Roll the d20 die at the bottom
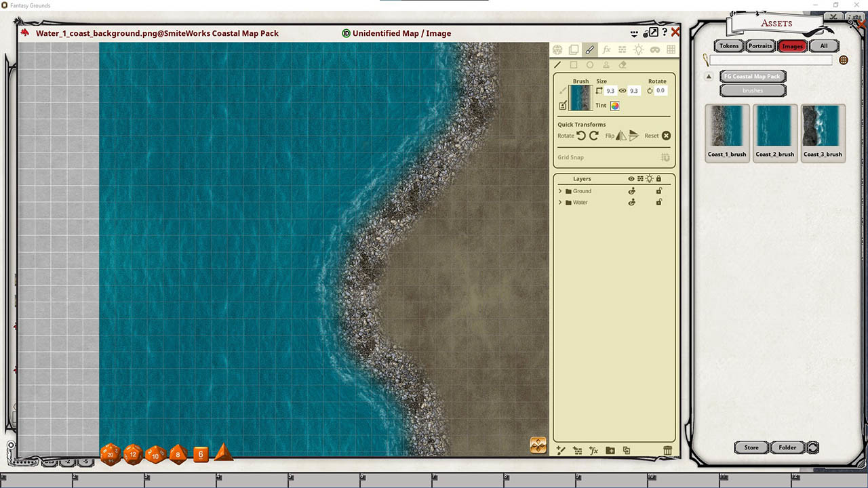The height and width of the screenshot is (488, 868). pyautogui.click(x=110, y=455)
